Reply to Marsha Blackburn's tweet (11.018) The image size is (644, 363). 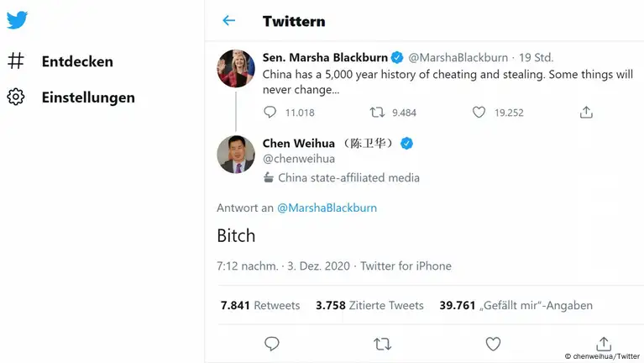coord(270,112)
